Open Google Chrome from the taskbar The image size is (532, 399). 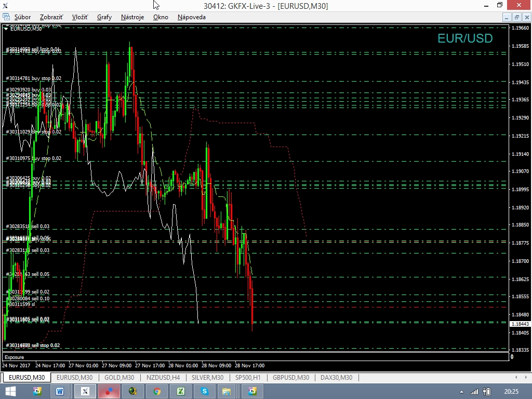[x=157, y=392]
